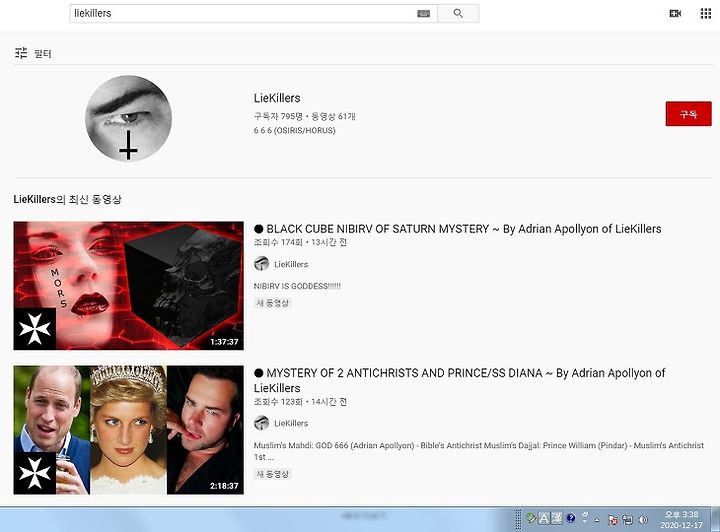The height and width of the screenshot is (532, 720).
Task: Click 'LieKillers의 최신 동영상' section heading
Action: (x=68, y=199)
